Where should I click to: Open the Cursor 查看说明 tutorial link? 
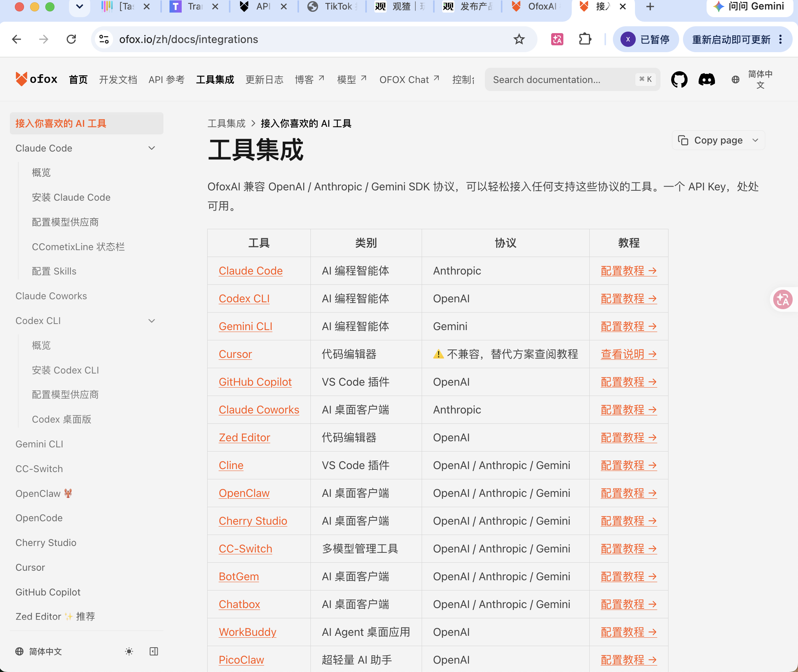point(629,354)
